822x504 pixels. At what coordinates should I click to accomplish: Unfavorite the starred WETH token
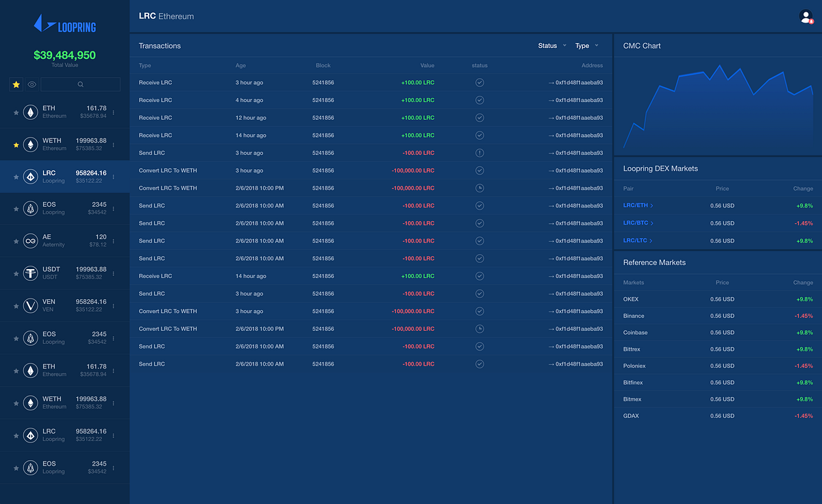16,144
